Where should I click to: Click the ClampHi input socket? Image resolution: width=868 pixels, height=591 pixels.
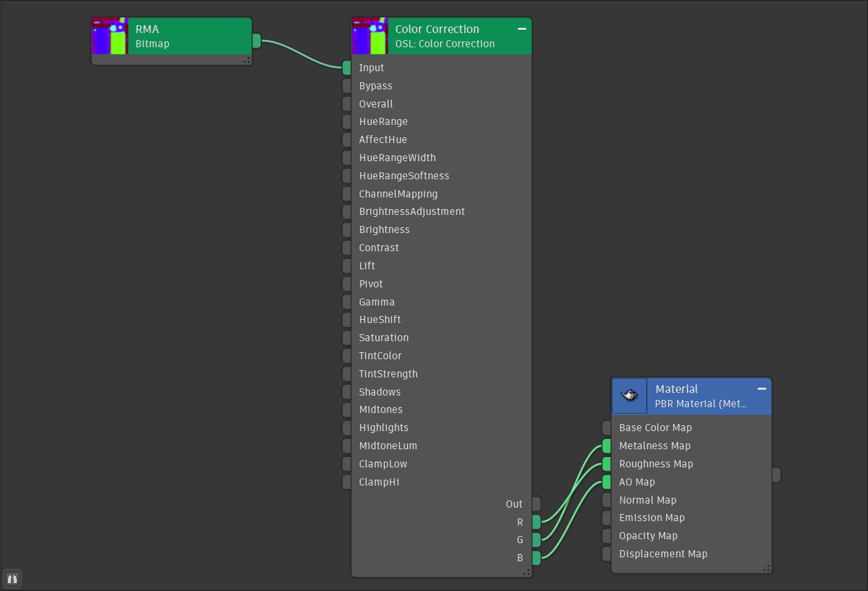(347, 482)
